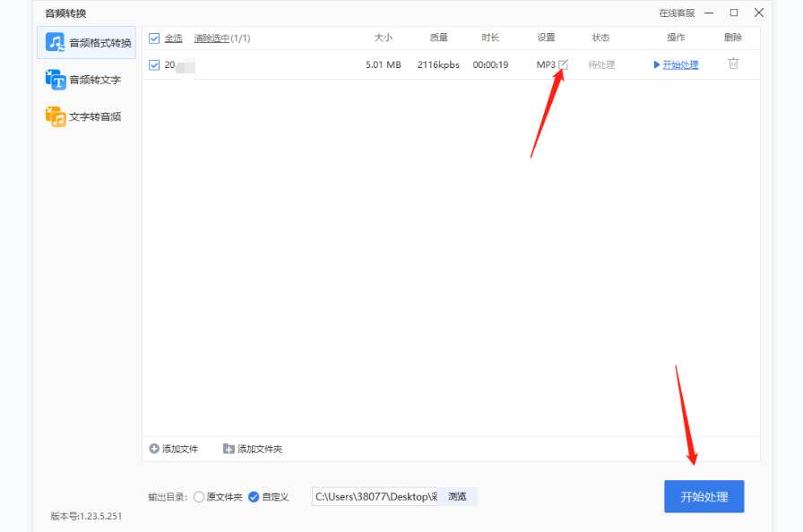Click the 开始处理 processing button

(x=704, y=495)
